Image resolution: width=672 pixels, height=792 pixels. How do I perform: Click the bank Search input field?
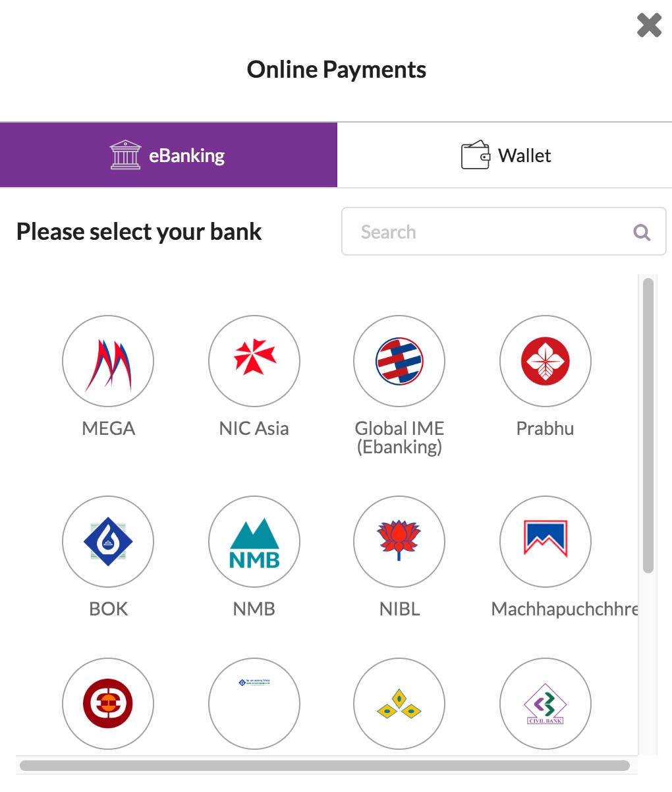[x=504, y=231]
